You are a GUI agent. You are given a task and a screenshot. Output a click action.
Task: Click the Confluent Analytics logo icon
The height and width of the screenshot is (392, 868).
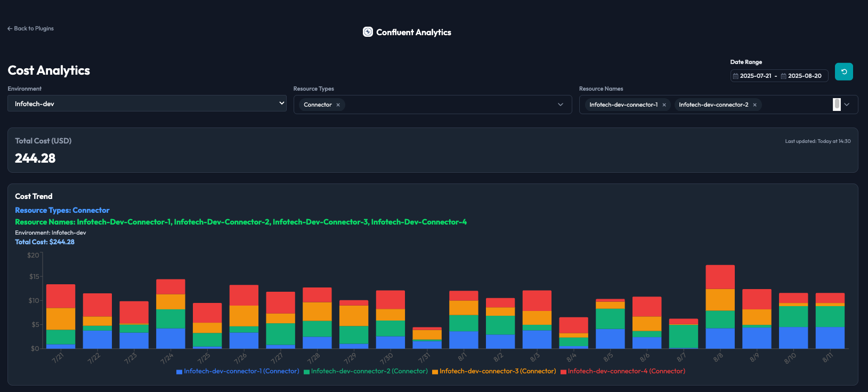point(368,32)
